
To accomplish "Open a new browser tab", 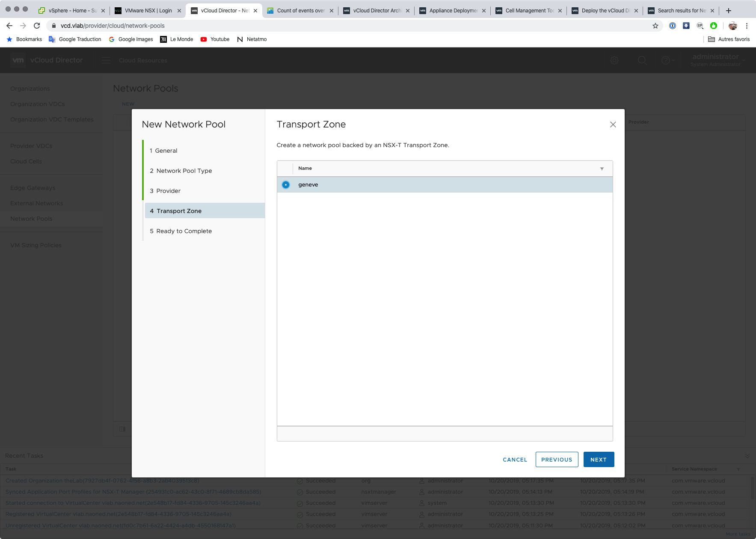I will point(728,10).
